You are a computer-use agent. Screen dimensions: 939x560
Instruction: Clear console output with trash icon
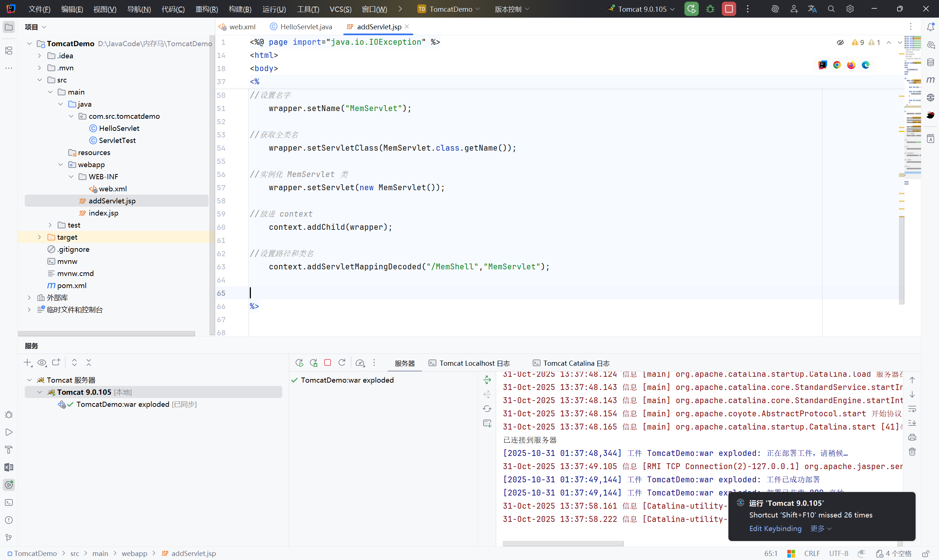912,452
